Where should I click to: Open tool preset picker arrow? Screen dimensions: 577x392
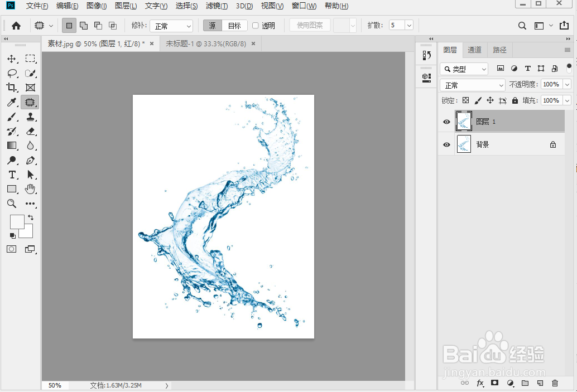click(x=51, y=26)
